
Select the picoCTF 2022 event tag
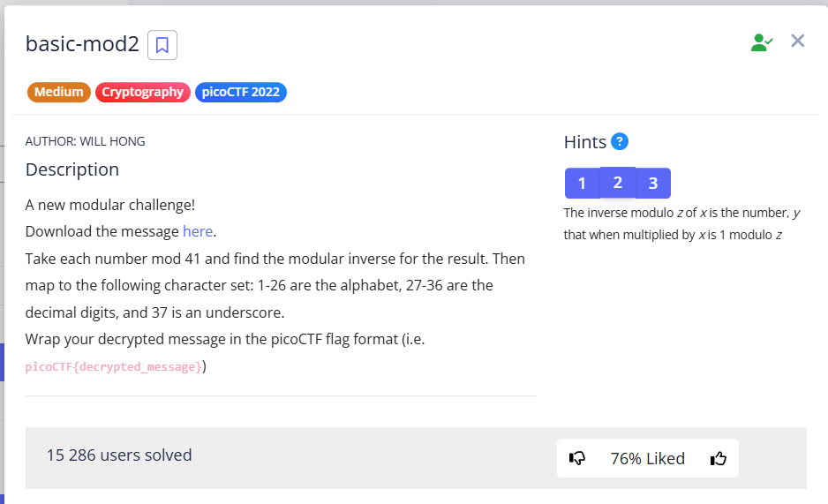pos(240,92)
